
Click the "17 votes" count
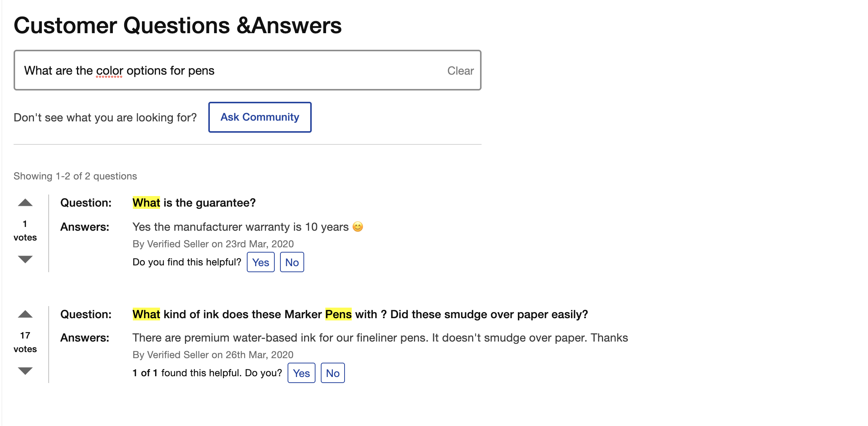[25, 342]
